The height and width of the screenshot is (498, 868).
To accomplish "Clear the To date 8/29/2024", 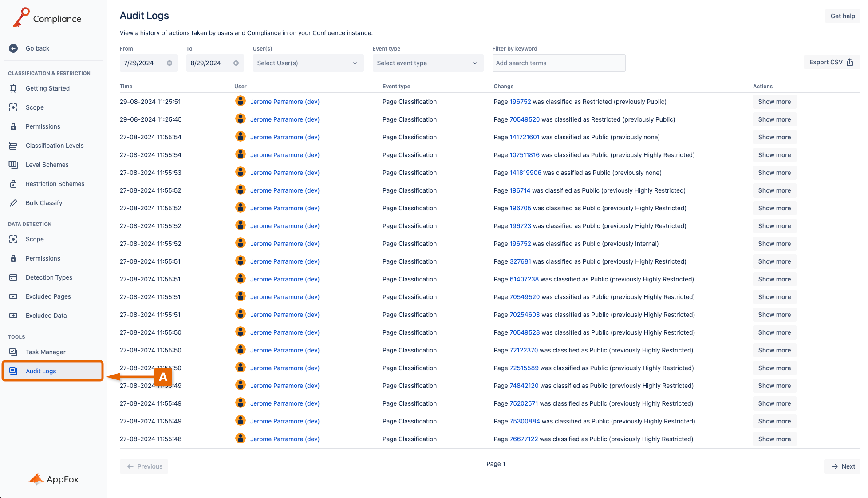I will (236, 63).
